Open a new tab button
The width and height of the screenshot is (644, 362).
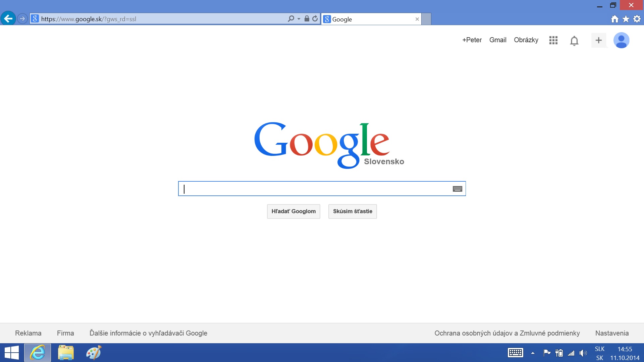[x=426, y=19]
